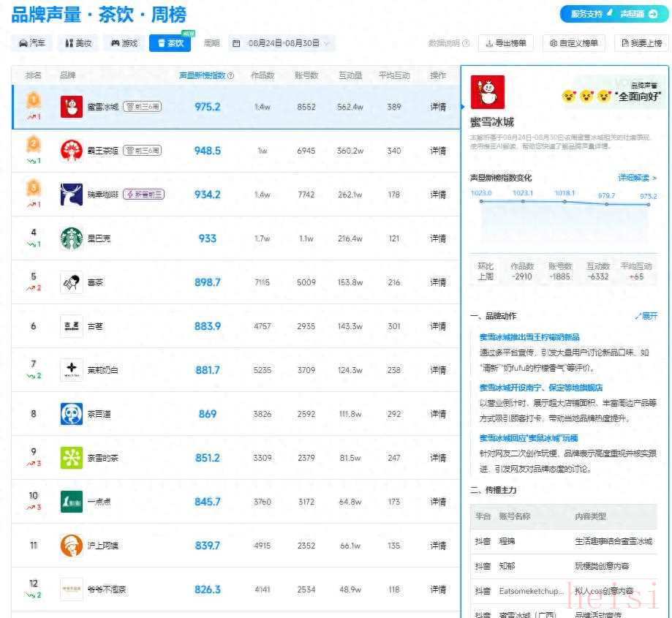Click the 前三6周 badge next to 蜜雪冰城
The width and height of the screenshot is (672, 618).
click(143, 106)
